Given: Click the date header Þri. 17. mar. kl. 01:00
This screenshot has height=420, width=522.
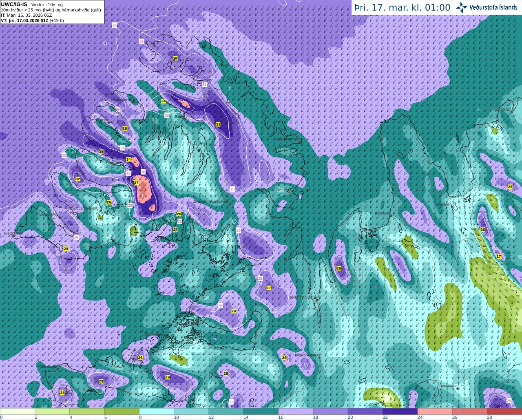Looking at the screenshot, I should click(x=403, y=7).
